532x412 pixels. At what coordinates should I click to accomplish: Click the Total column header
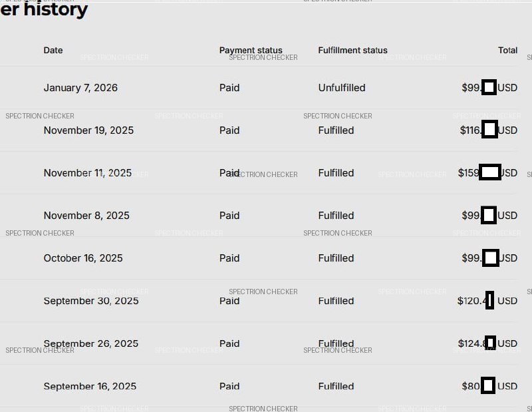(507, 51)
